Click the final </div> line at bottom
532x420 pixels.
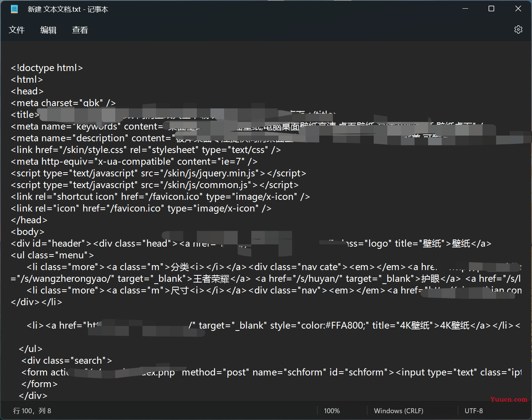pos(33,395)
